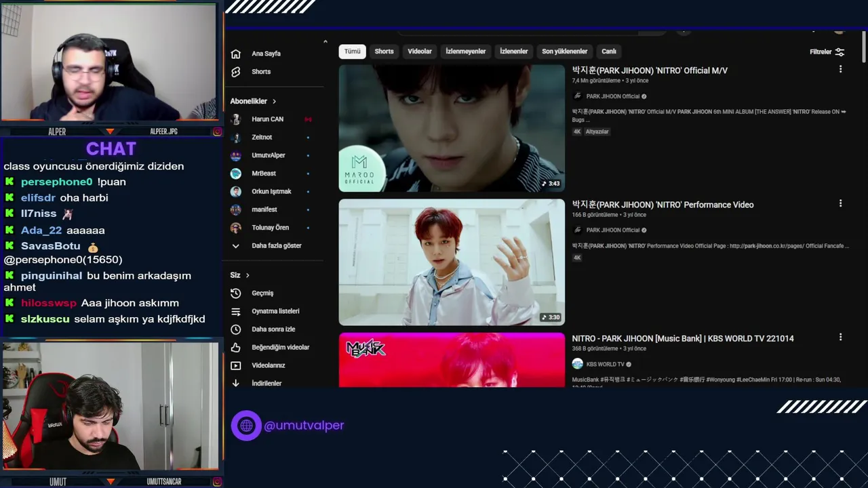Click chat username slzkuscu
The image size is (868, 488).
point(45,319)
